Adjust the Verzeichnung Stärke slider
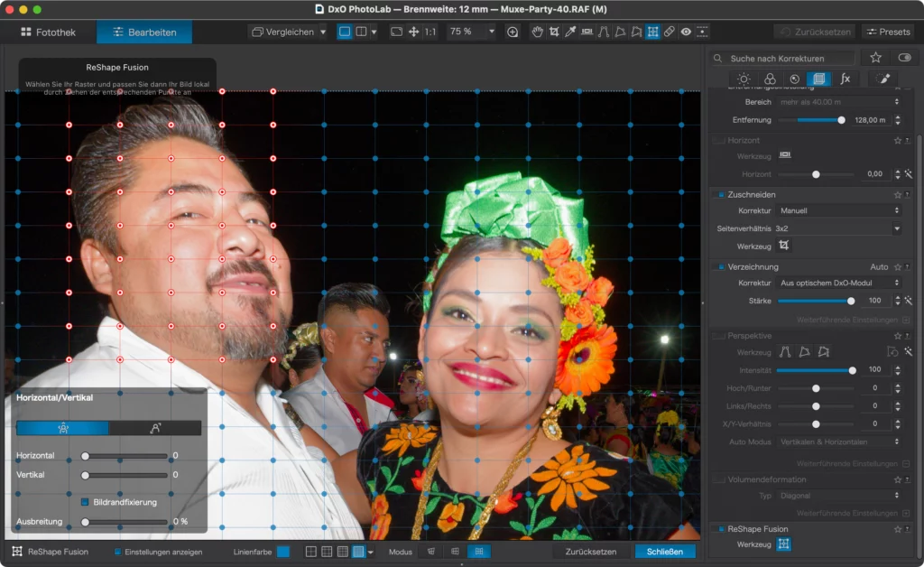The image size is (924, 567). 851,301
